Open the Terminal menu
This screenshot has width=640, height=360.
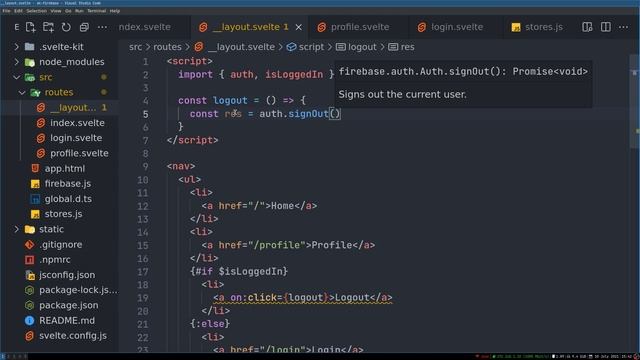point(97,11)
